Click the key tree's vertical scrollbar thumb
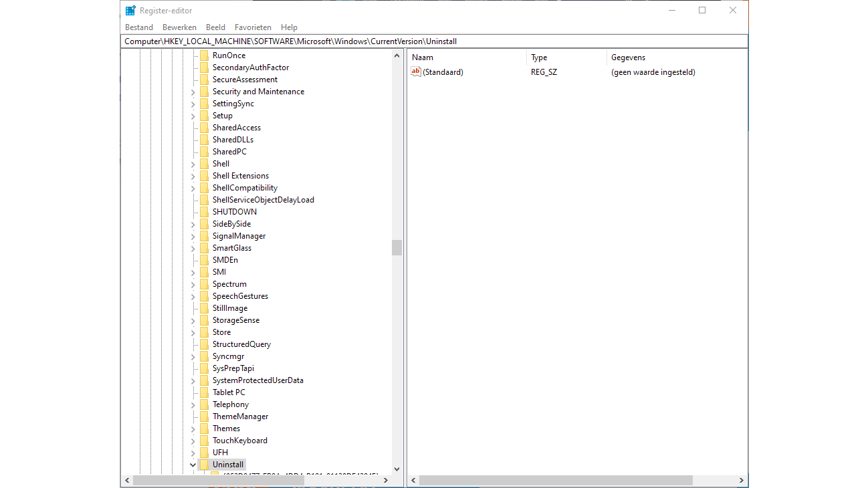The width and height of the screenshot is (868, 488). pos(397,247)
